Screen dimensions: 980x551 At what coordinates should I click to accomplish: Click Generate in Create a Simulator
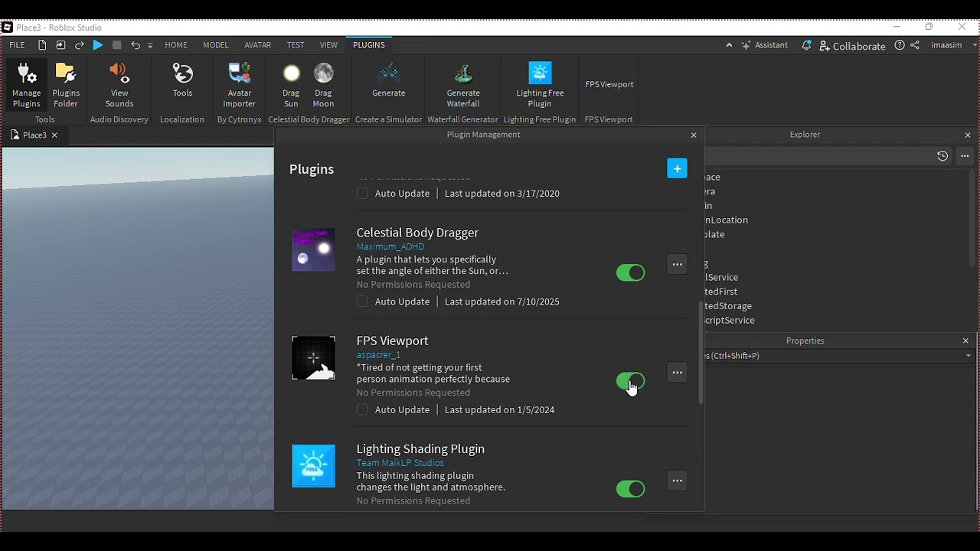click(389, 80)
